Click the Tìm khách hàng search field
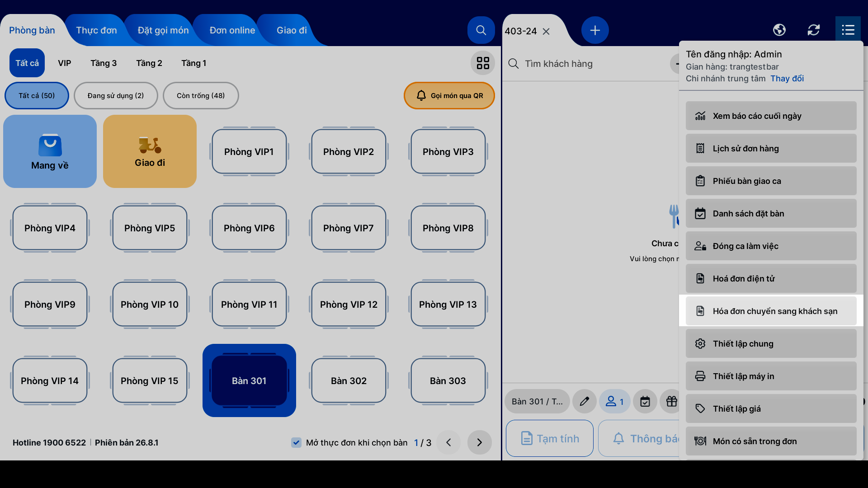The height and width of the screenshot is (488, 868). 588,64
